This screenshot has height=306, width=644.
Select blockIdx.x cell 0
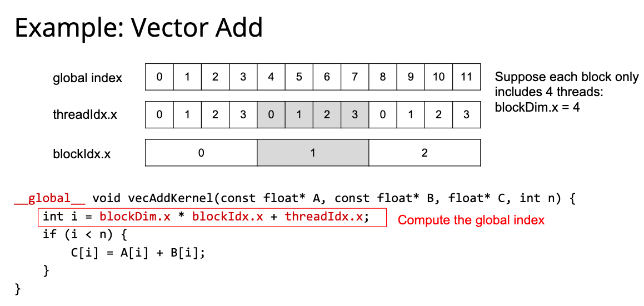201,153
